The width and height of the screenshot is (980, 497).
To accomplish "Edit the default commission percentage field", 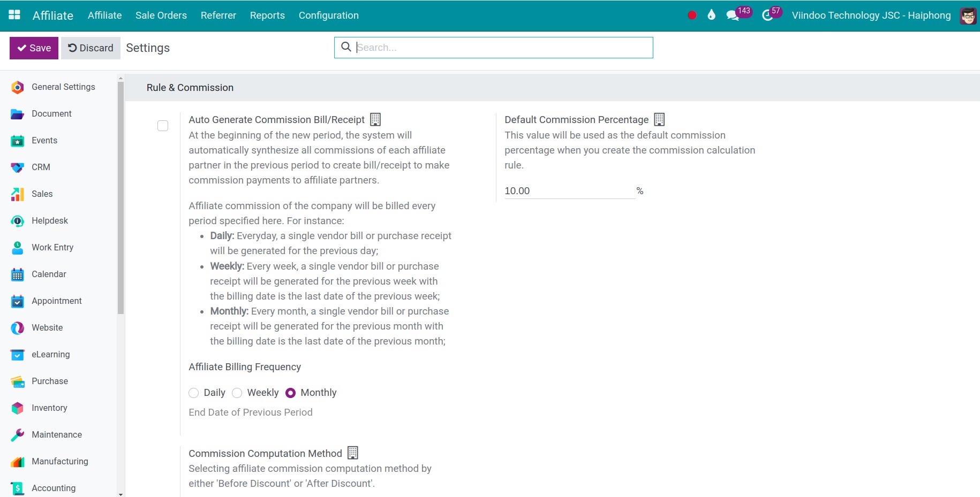I will (569, 191).
